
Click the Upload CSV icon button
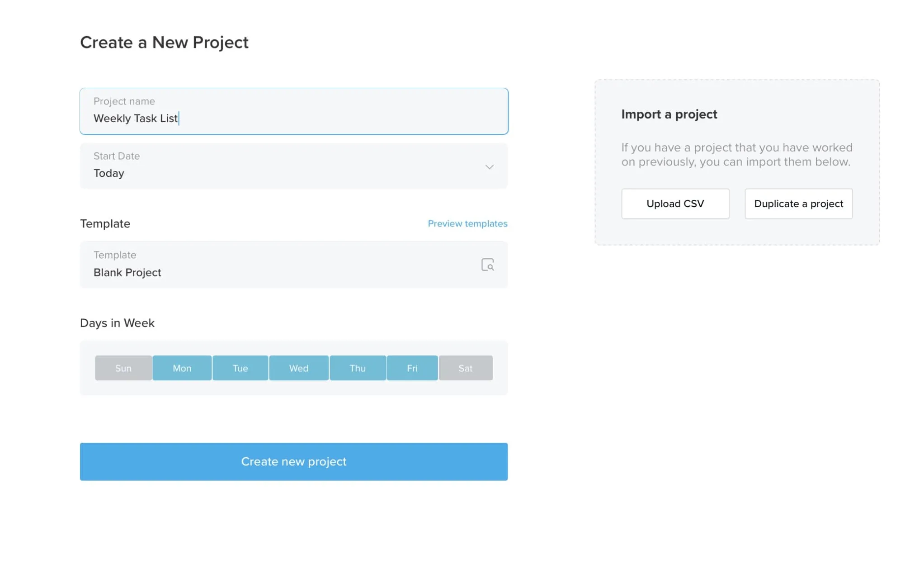675,203
